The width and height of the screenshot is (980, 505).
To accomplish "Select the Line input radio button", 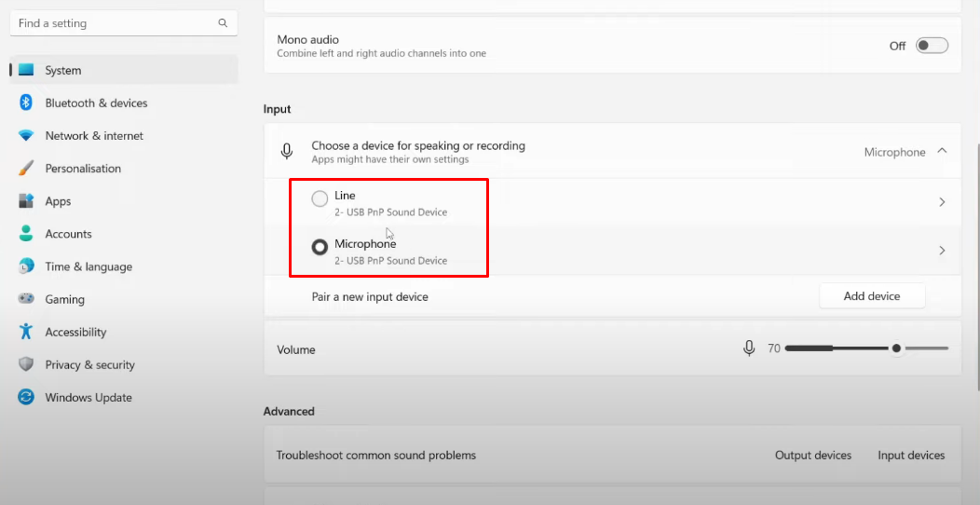I will pos(320,198).
